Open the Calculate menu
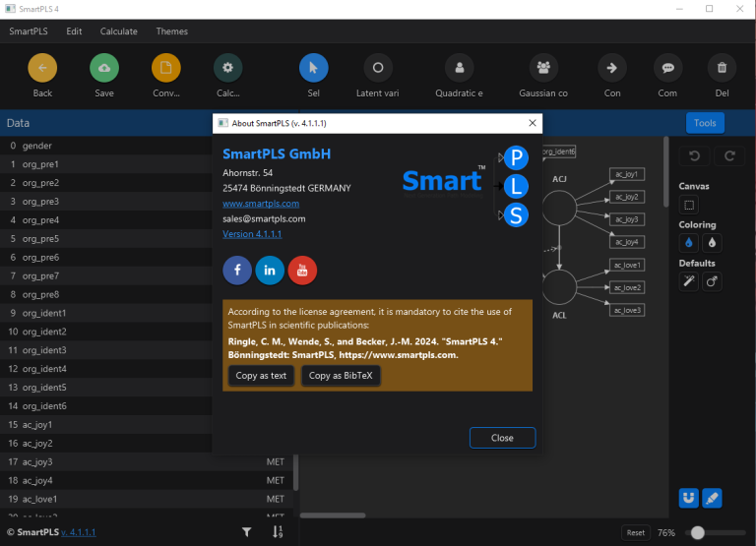 pos(118,31)
